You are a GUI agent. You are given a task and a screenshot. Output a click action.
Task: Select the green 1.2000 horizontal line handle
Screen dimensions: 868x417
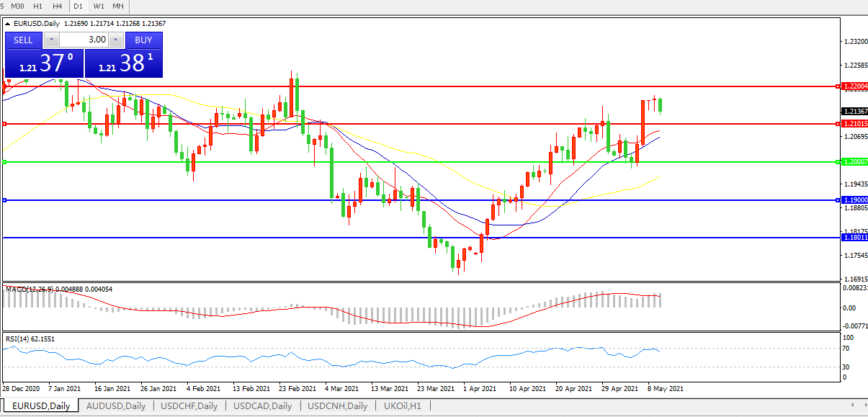(x=5, y=162)
